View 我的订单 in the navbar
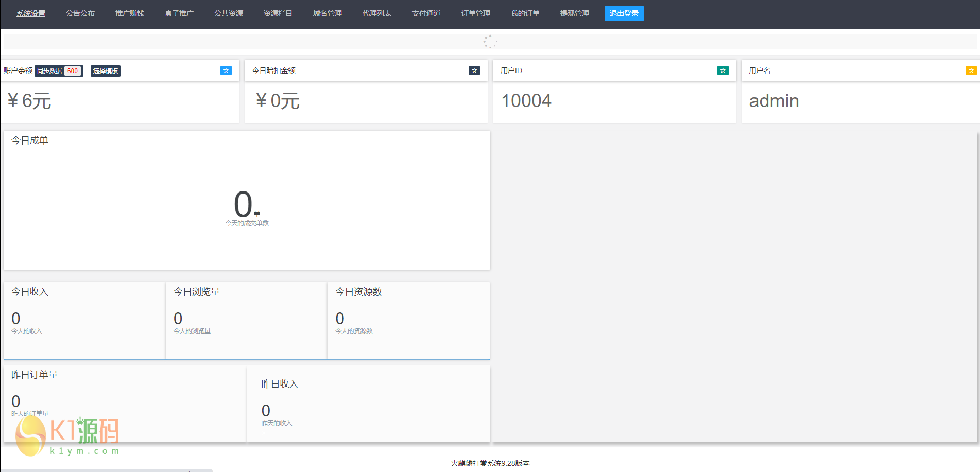Screen dimensions: 980x472 (x=525, y=13)
